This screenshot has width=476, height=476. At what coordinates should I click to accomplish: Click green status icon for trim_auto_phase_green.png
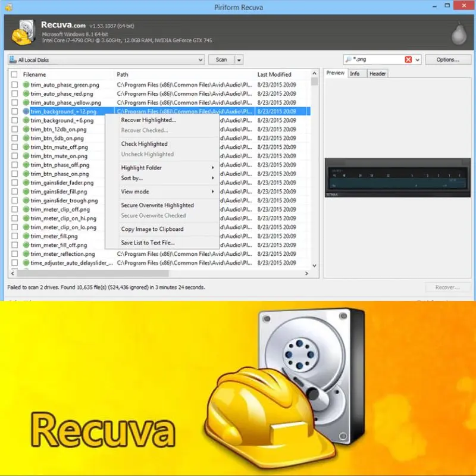[26, 85]
